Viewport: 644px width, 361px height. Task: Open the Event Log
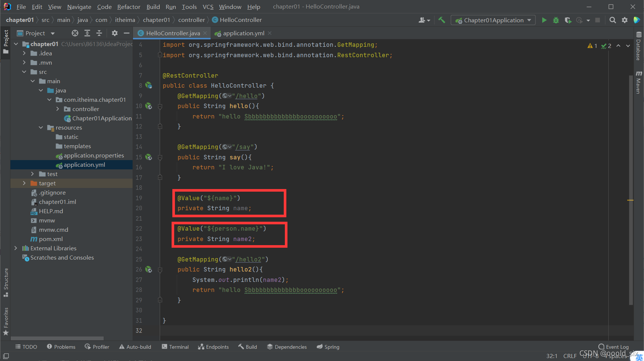(614, 347)
